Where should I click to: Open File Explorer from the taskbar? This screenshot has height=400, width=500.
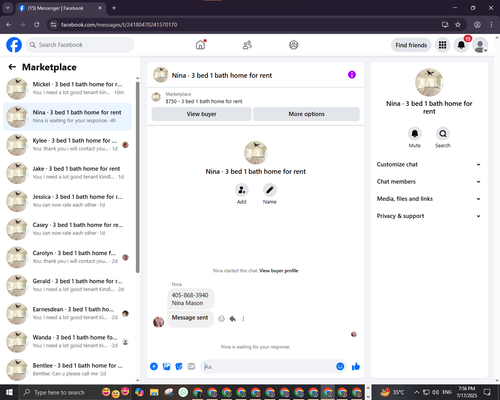pyautogui.click(x=154, y=392)
